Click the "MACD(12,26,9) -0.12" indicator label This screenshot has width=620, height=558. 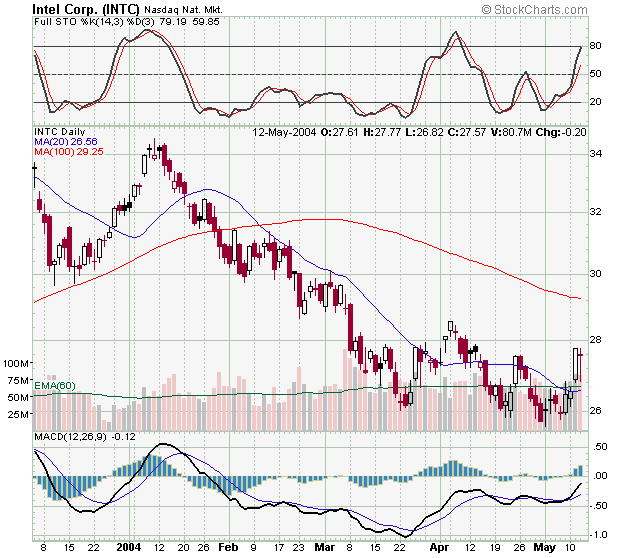(x=85, y=437)
